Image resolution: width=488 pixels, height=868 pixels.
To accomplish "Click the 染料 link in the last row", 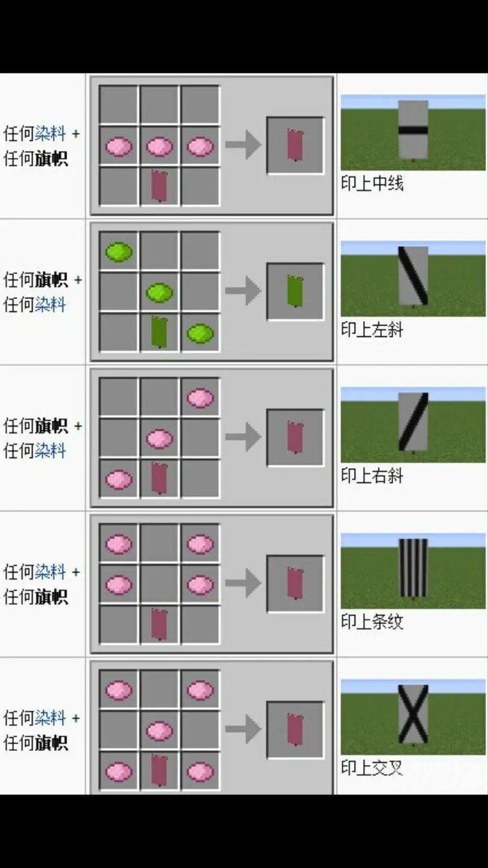I will pyautogui.click(x=50, y=718).
